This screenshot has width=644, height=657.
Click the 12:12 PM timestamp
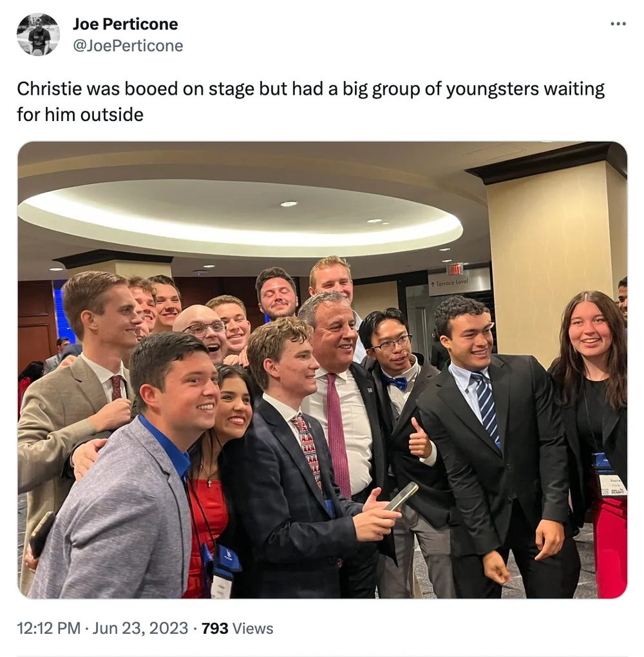(x=48, y=628)
